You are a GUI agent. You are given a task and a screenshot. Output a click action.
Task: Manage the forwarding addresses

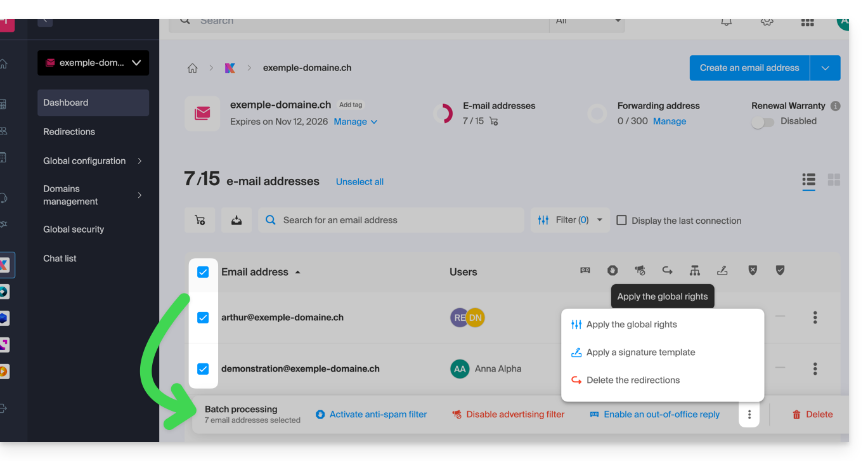coord(670,121)
